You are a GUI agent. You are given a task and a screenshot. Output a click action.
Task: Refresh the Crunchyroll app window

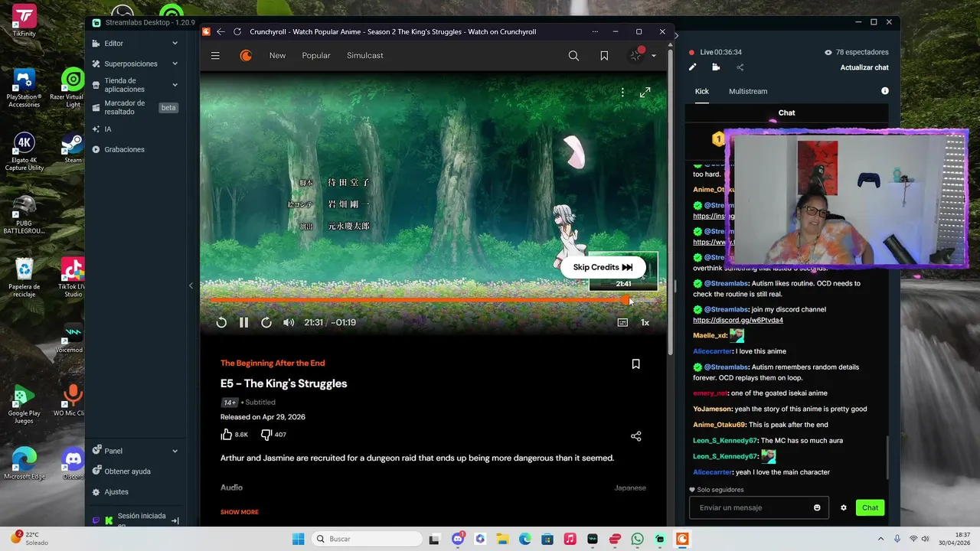(237, 31)
